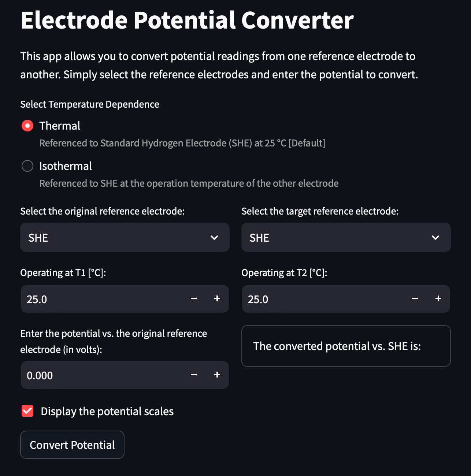The height and width of the screenshot is (476, 471).
Task: Select the Isothermal temperature dependence option
Action: 27,166
